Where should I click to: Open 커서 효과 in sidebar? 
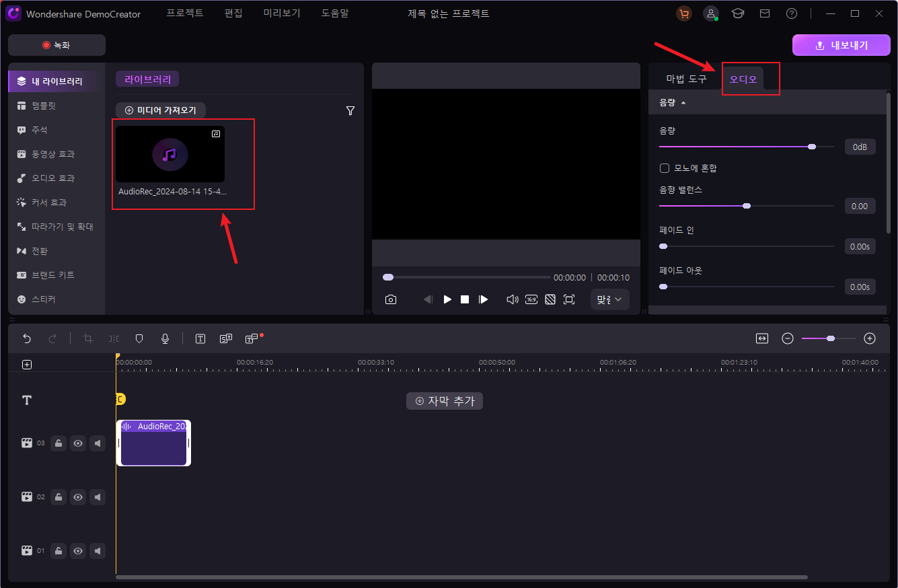(57, 203)
